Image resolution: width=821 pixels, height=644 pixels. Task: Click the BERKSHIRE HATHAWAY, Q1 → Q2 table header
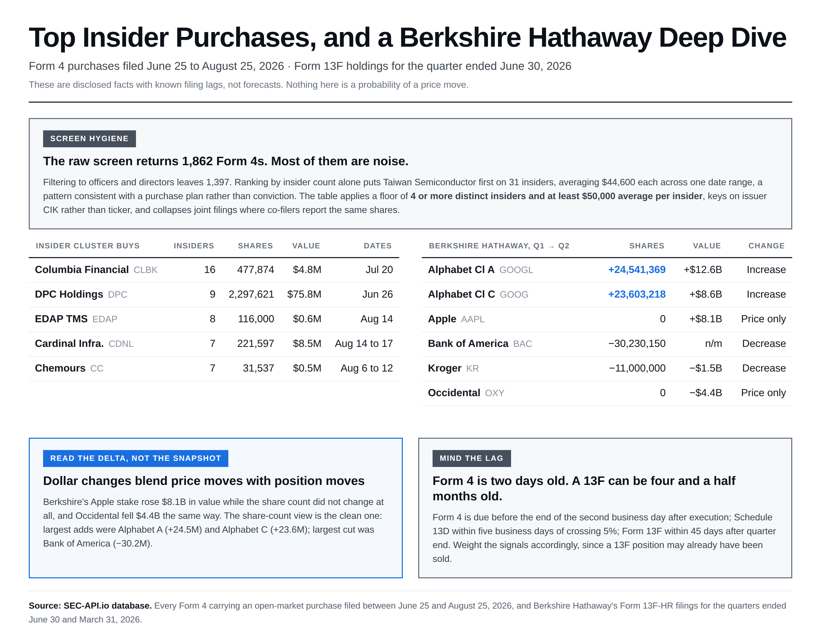tap(499, 246)
